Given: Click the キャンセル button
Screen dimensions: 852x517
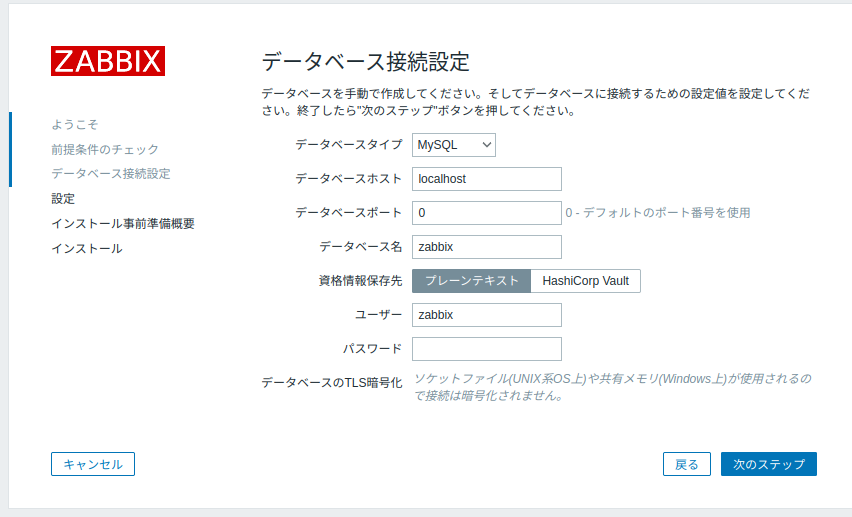Looking at the screenshot, I should pyautogui.click(x=93, y=464).
